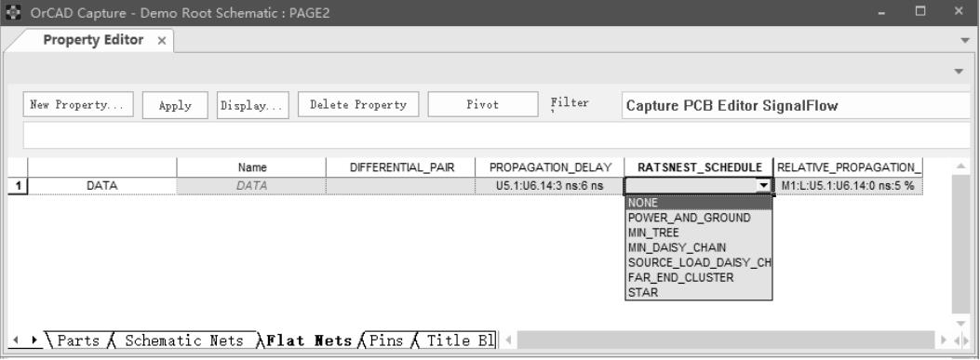Click the PROPAGATION_DELAY column header

(x=550, y=167)
